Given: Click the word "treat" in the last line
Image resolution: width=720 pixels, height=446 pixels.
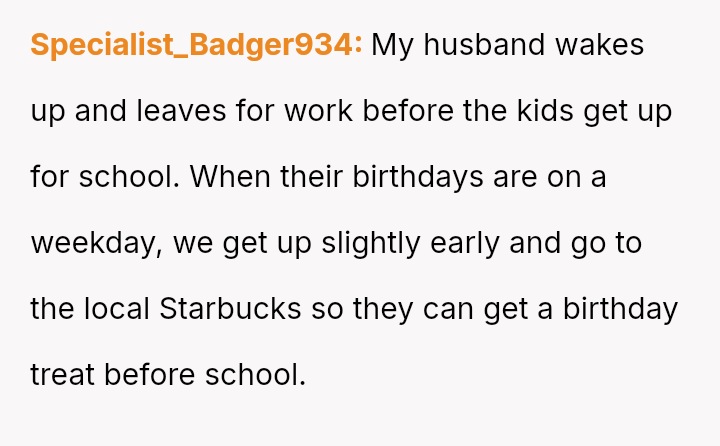Looking at the screenshot, I should (62, 375).
